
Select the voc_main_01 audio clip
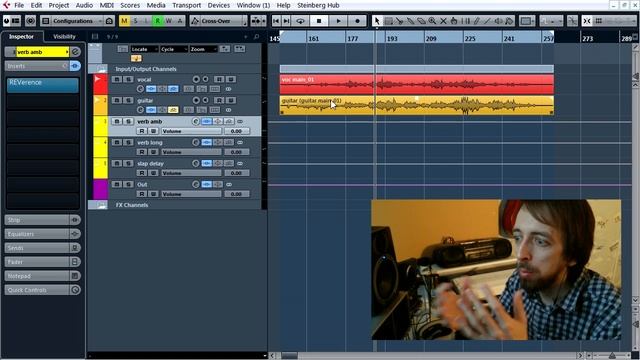[417, 84]
